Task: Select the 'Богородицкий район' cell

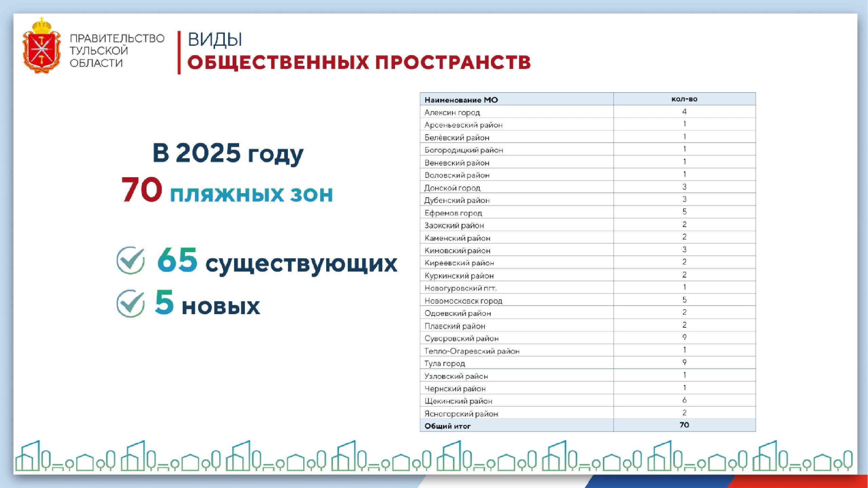Action: tap(517, 149)
